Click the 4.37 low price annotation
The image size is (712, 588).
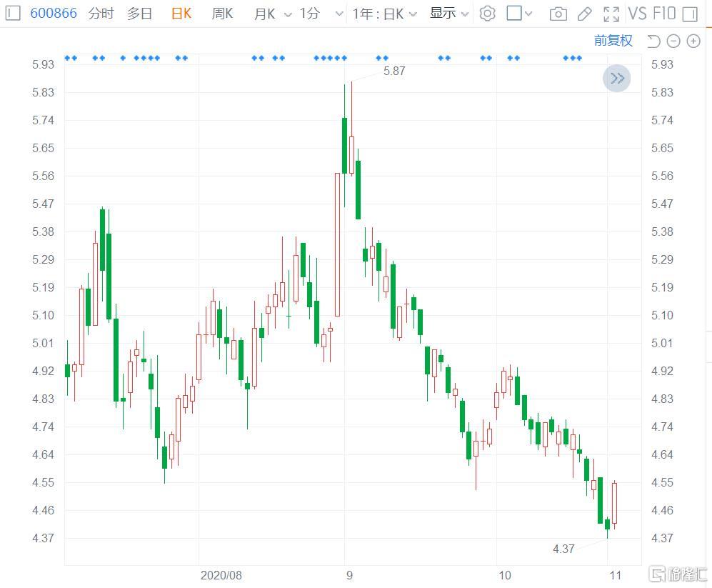pos(563,549)
